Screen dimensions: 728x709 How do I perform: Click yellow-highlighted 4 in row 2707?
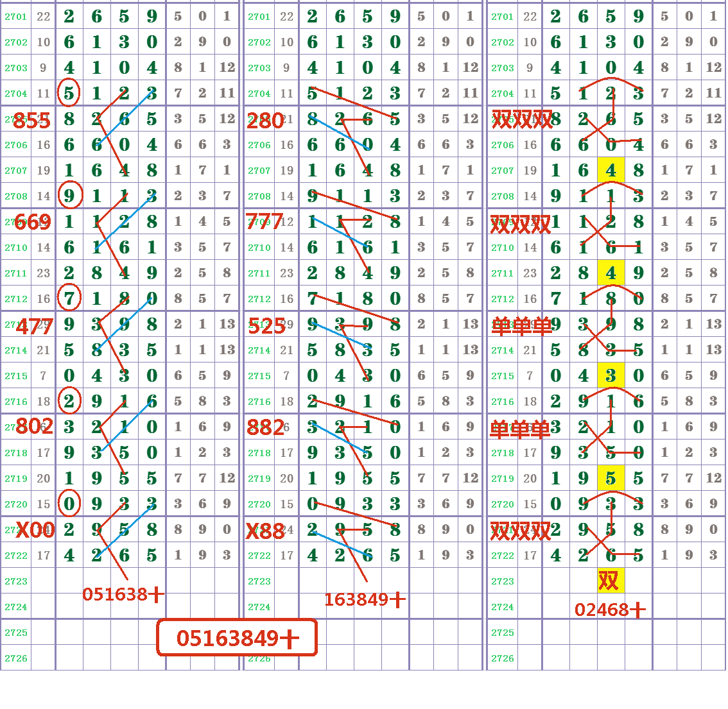point(611,170)
